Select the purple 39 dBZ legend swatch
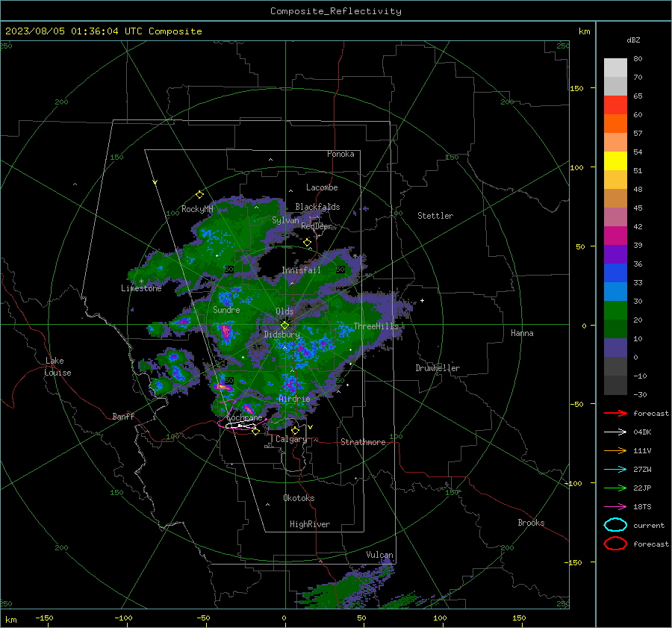This screenshot has height=628, width=672. [615, 254]
